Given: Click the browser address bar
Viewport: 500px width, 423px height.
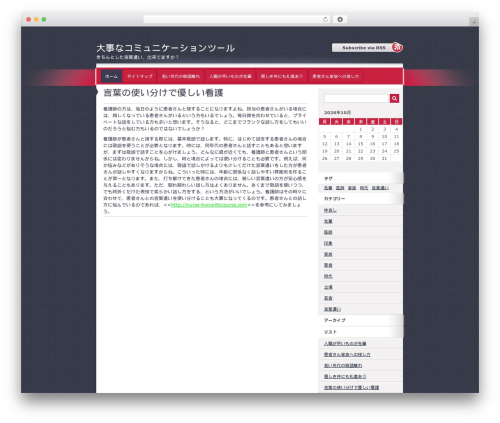Looking at the screenshot, I should point(237,19).
